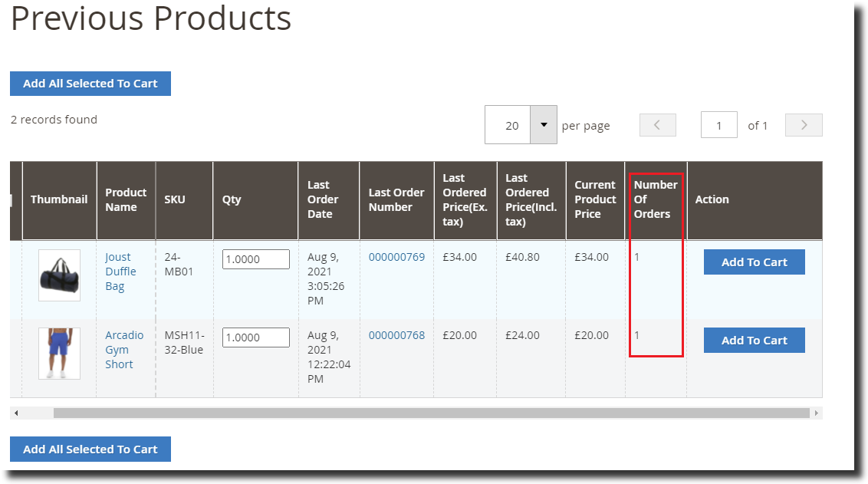Add the Arcadio Gym Short to cart
This screenshot has height=484, width=868.
coord(754,341)
